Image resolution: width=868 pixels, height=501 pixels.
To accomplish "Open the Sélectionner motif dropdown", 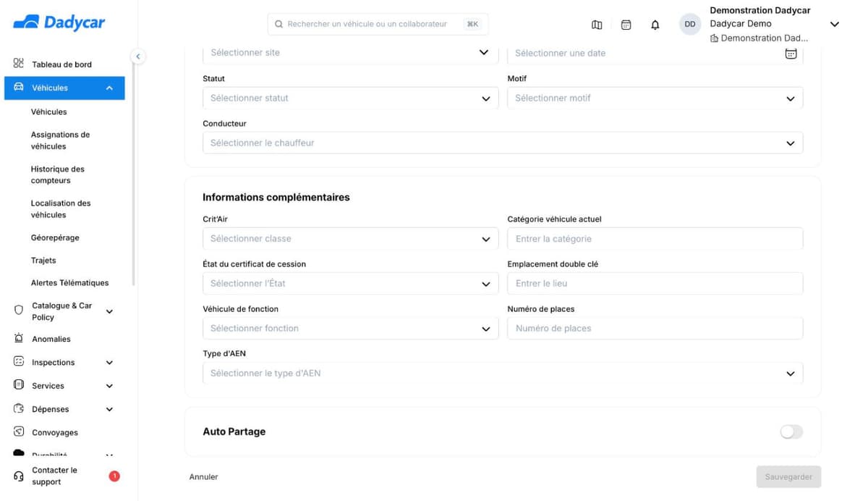I will [x=655, y=98].
